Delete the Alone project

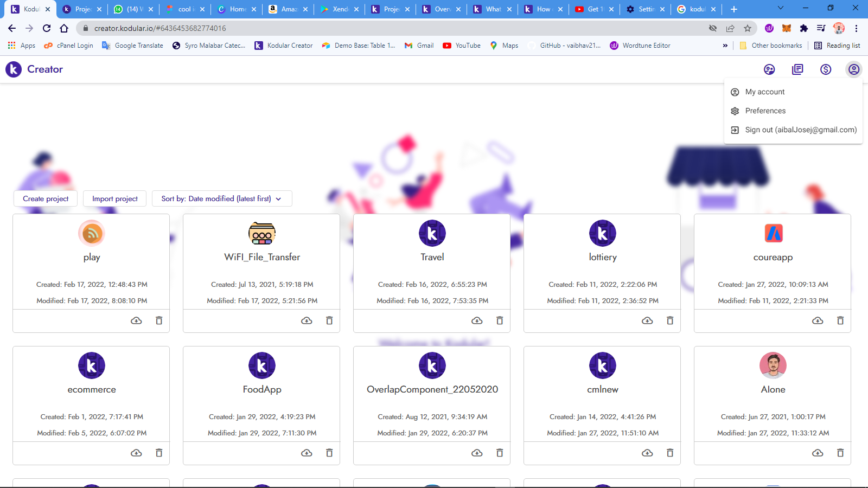(840, 453)
